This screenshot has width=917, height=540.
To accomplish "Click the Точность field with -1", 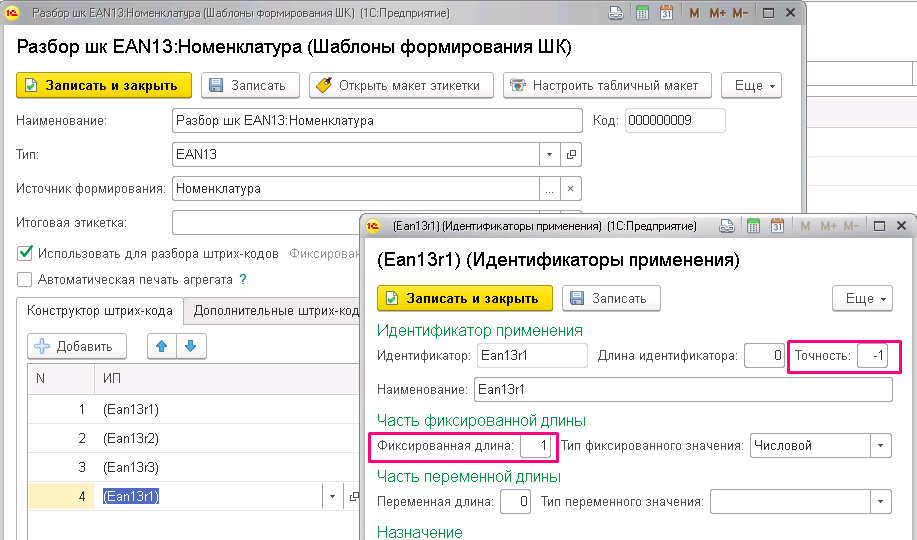I will tap(873, 356).
